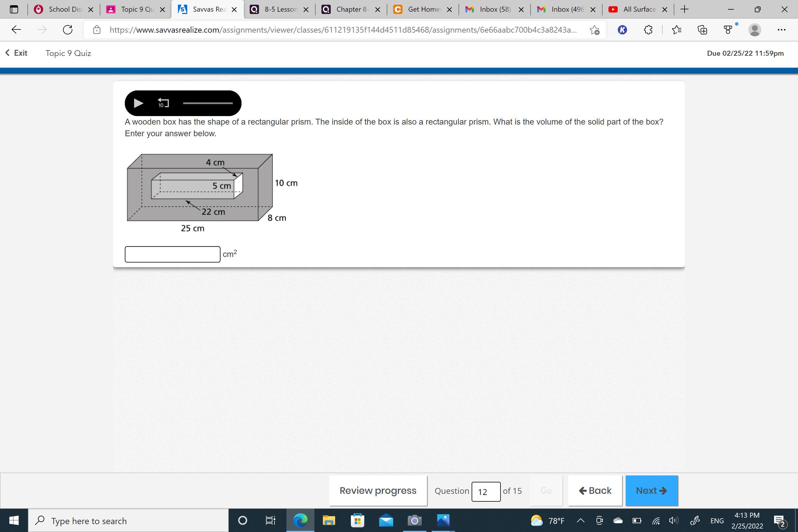Rewind audio 10 seconds
Image resolution: width=798 pixels, height=532 pixels.
coord(163,103)
